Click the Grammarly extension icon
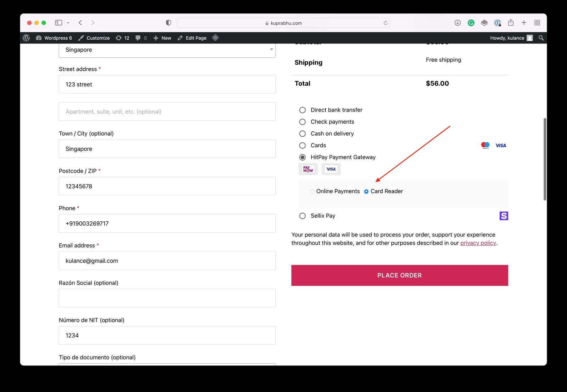This screenshot has height=392, width=567. (x=471, y=22)
